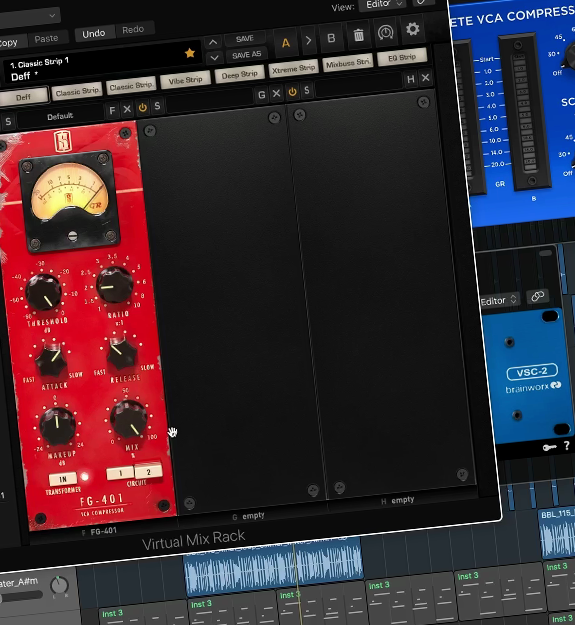Remove the module from slot H
This screenshot has width=575, height=625.
[x=426, y=77]
